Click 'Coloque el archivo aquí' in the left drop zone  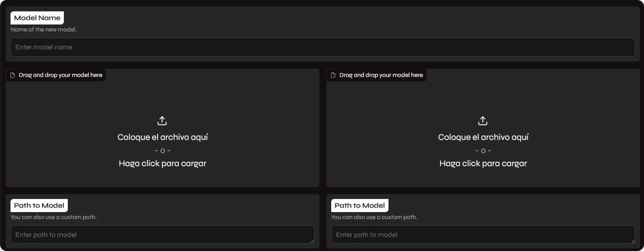pyautogui.click(x=162, y=137)
